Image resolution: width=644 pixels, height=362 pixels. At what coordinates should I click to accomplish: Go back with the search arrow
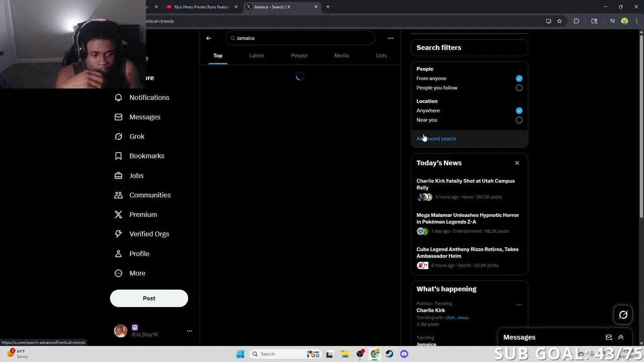tap(209, 38)
